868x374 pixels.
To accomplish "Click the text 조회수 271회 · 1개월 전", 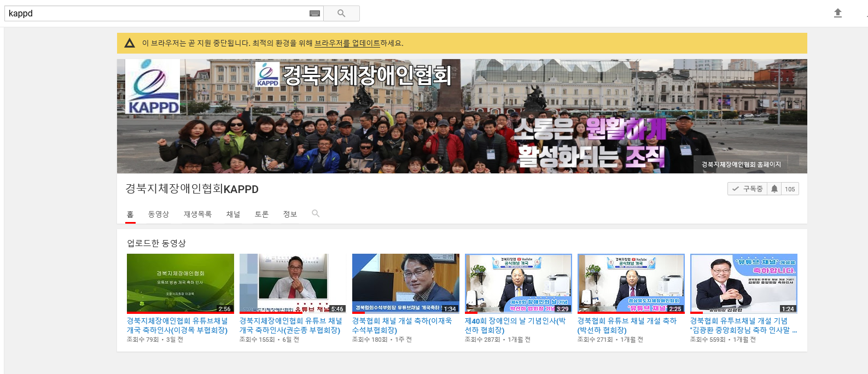I will (x=610, y=340).
